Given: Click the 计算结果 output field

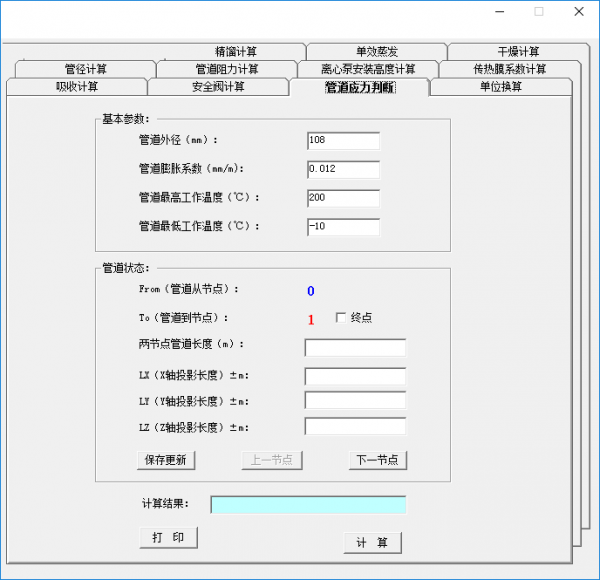Looking at the screenshot, I should 308,505.
